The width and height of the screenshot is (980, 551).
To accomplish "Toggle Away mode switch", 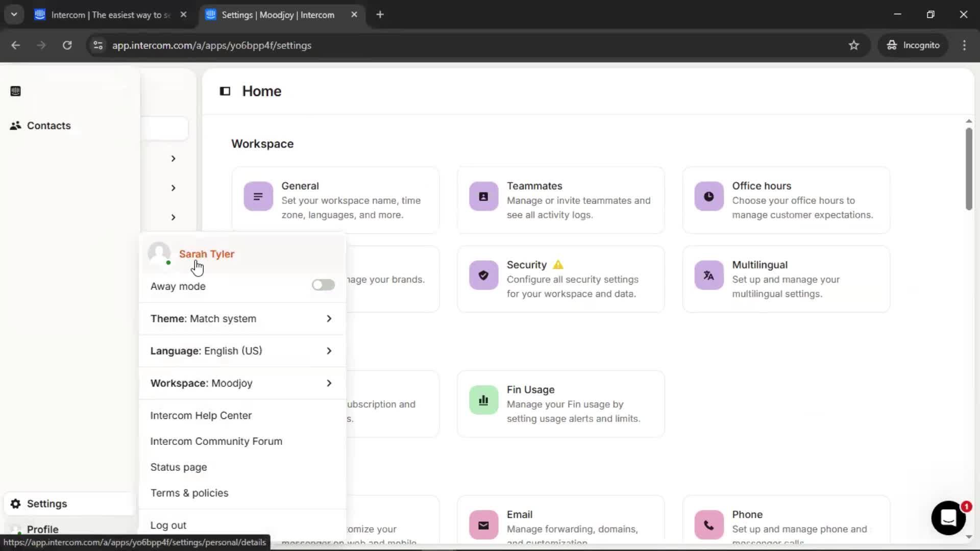I will point(323,285).
